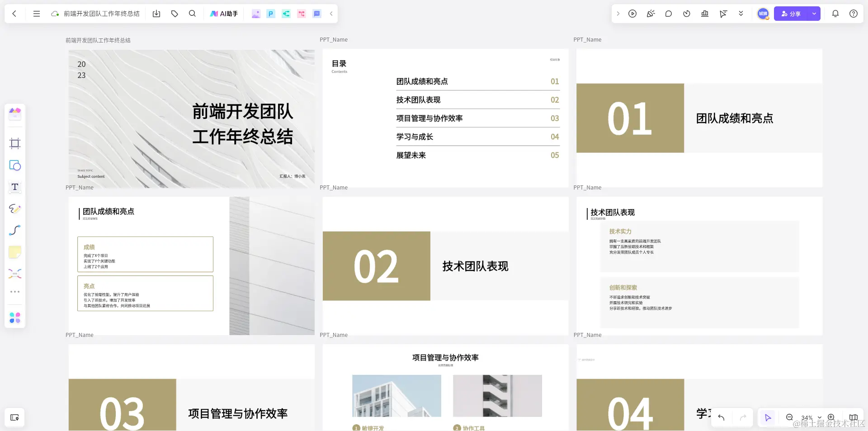Open the 34% zoom level dropdown
868x431 pixels.
pyautogui.click(x=811, y=417)
